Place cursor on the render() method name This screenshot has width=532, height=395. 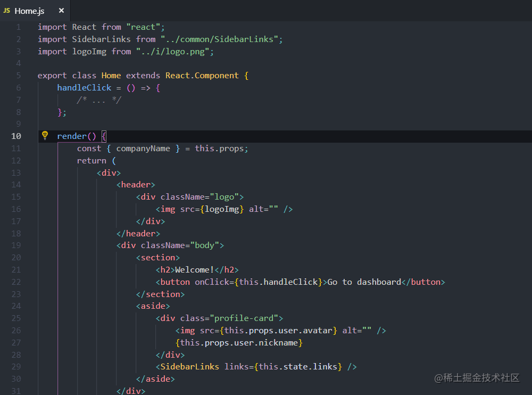click(72, 136)
